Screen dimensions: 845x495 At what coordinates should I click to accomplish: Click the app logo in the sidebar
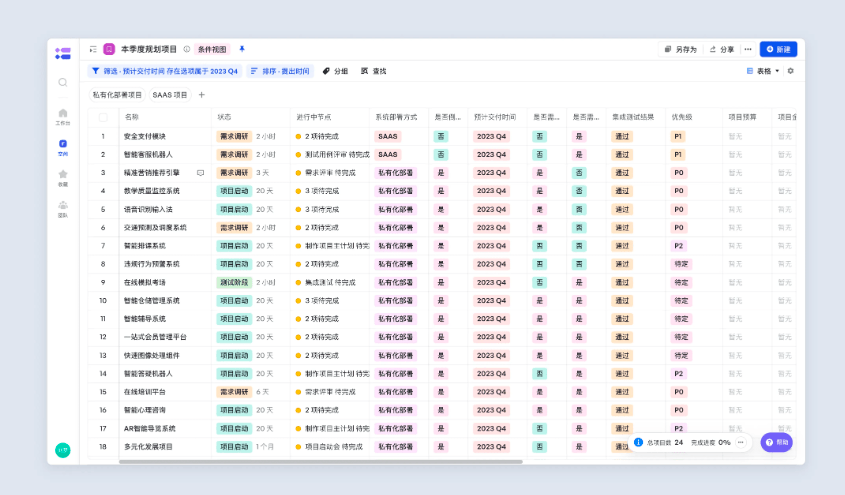click(63, 53)
